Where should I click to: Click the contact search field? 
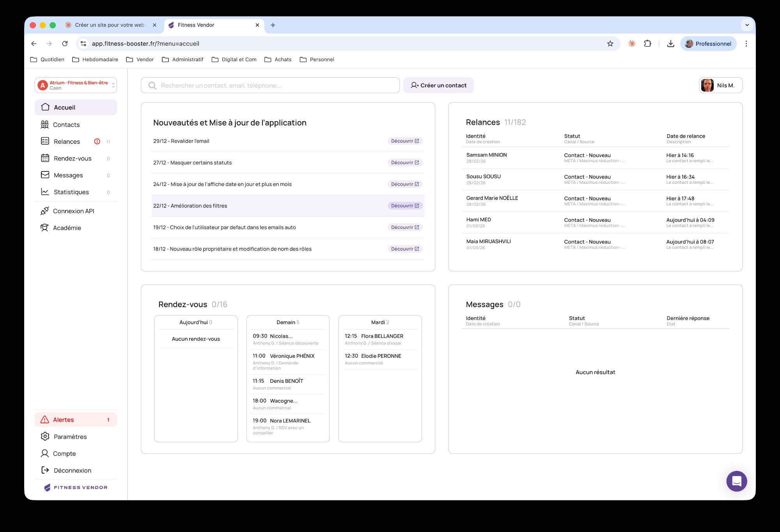[x=270, y=85]
